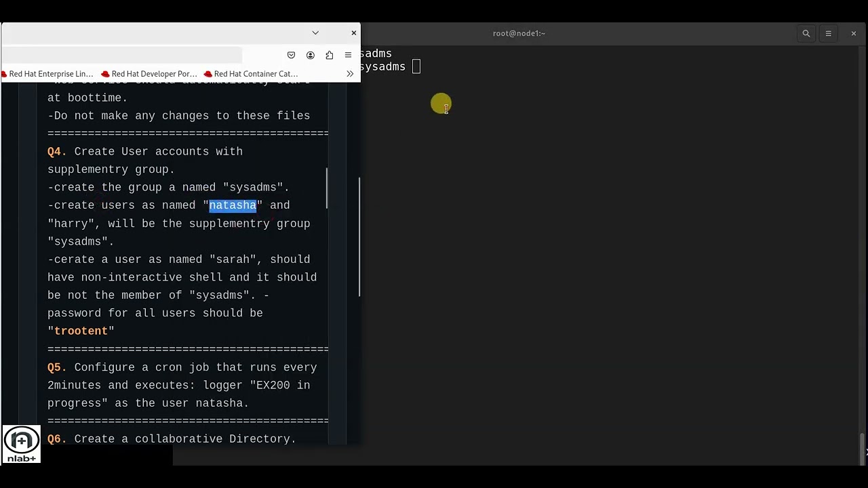Image resolution: width=868 pixels, height=488 pixels.
Task: Open the Firefox extensions puzzle icon
Action: click(x=330, y=55)
